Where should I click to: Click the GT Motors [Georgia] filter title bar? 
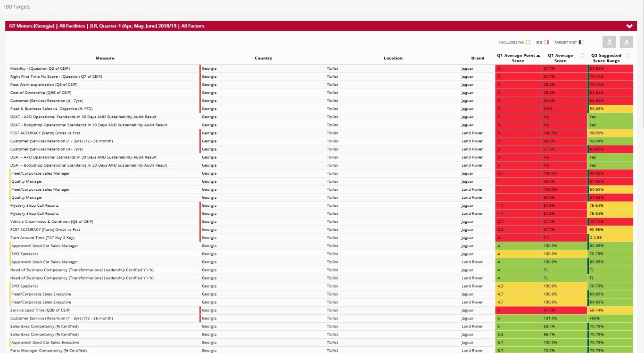107,26
